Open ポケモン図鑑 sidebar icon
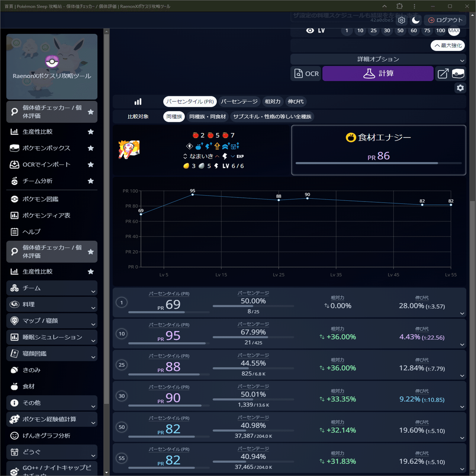Screen dimensions: 476x476 15,199
